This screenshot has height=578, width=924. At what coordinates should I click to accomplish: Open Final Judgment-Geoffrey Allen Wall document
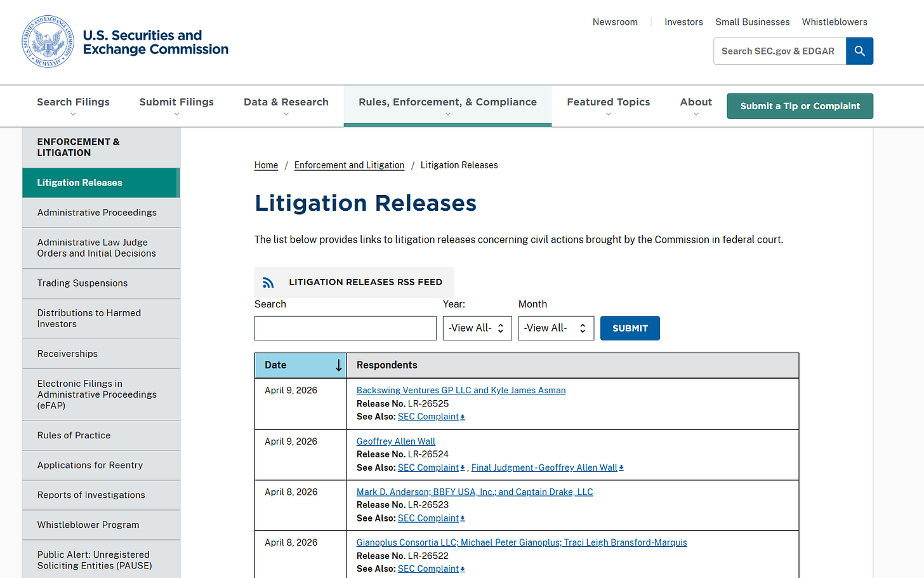coord(544,468)
